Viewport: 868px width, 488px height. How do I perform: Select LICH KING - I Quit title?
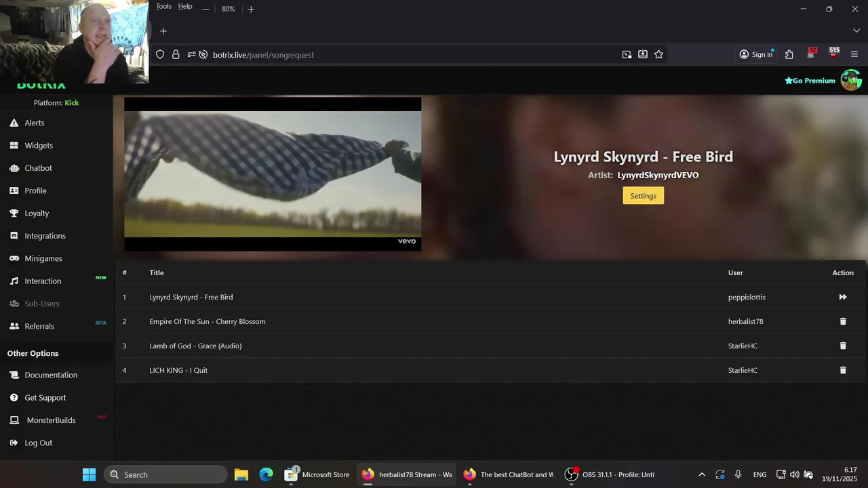(x=178, y=370)
